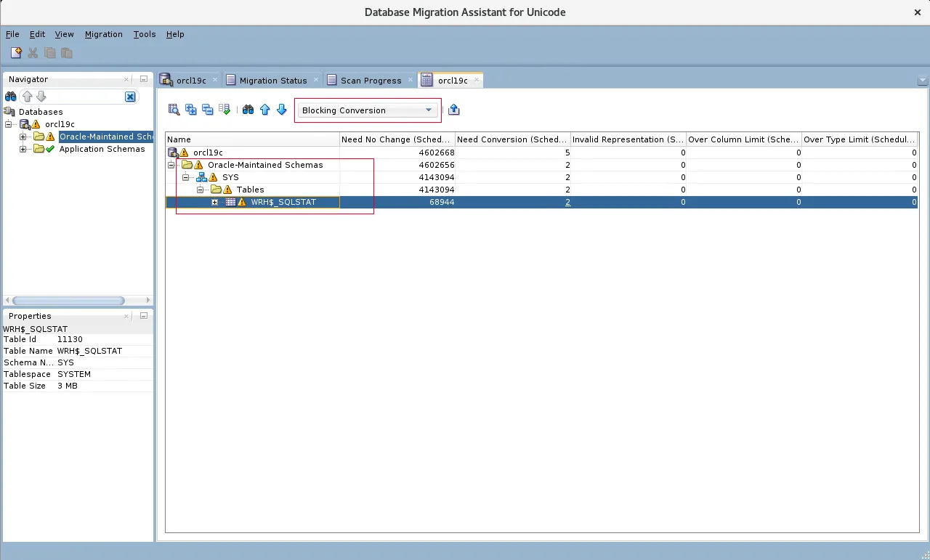Click the Need No Change column header

pyautogui.click(x=397, y=139)
